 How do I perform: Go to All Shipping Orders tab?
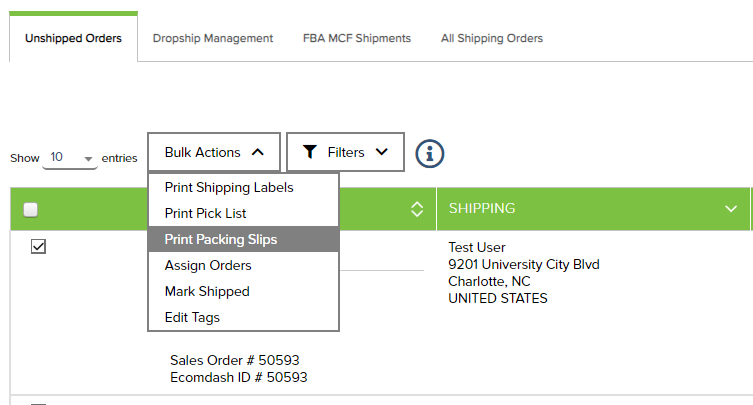(x=492, y=38)
